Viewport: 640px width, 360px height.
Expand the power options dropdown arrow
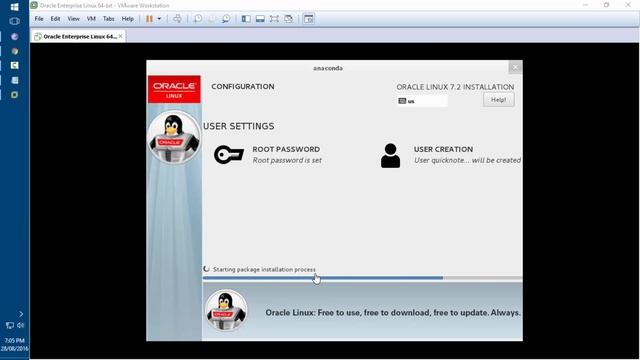(x=159, y=19)
